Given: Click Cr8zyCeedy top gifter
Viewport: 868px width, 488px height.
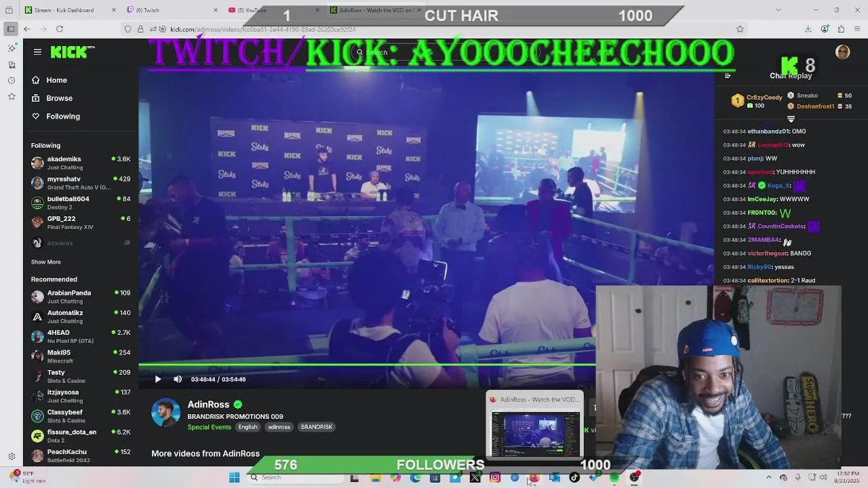Looking at the screenshot, I should [x=758, y=102].
